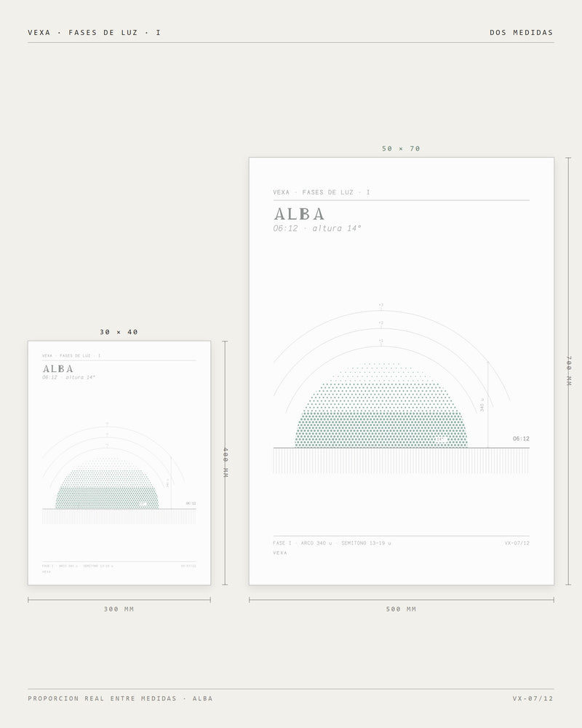Click the "06:12" horizon time label in large poster

(521, 439)
